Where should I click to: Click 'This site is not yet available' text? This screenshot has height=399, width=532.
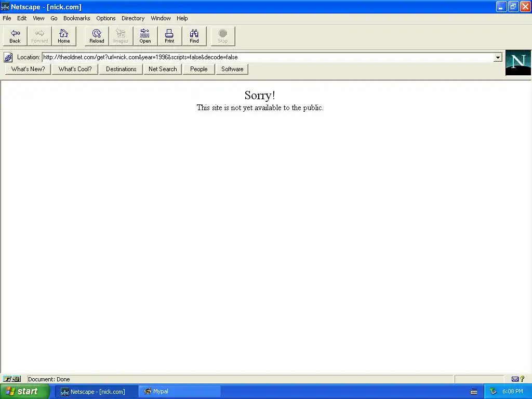click(260, 108)
